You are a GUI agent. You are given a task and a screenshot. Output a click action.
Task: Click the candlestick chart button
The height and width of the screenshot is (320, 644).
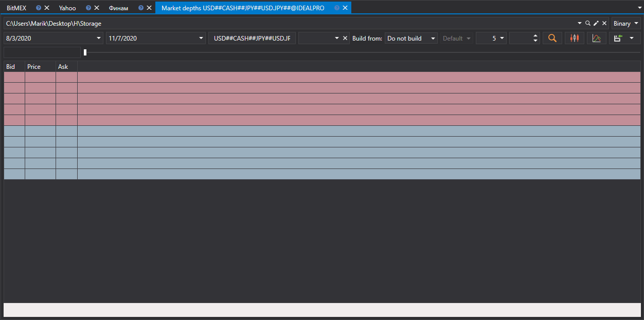tap(575, 39)
